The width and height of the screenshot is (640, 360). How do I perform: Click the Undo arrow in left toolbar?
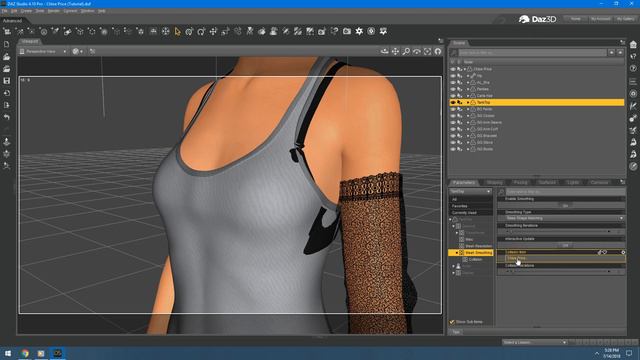(7, 117)
